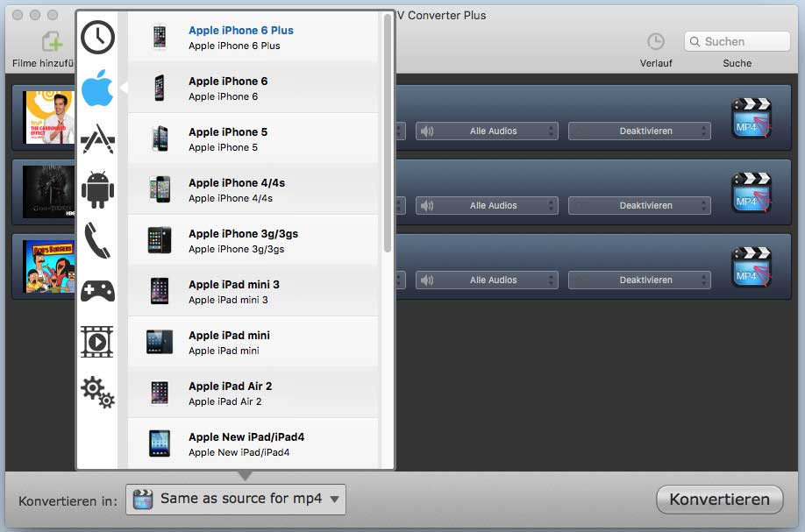Click the profile list vertical scrollbar
Viewport: 805px width, 532px height.
pyautogui.click(x=387, y=132)
